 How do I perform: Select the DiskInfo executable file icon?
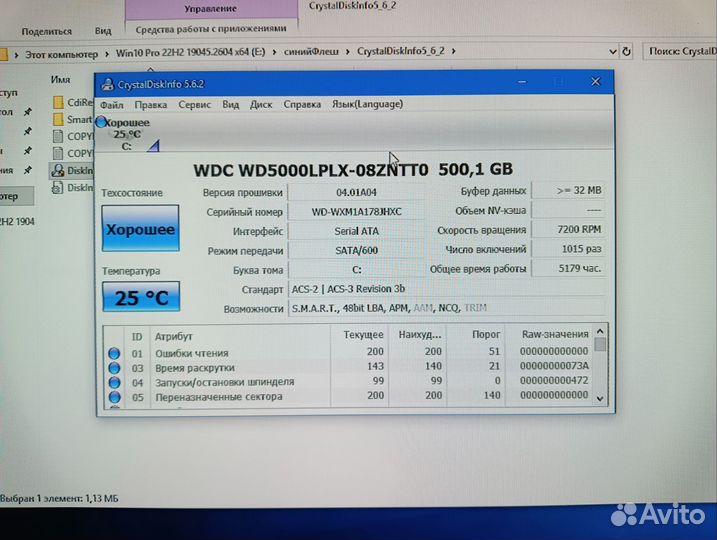tap(57, 170)
